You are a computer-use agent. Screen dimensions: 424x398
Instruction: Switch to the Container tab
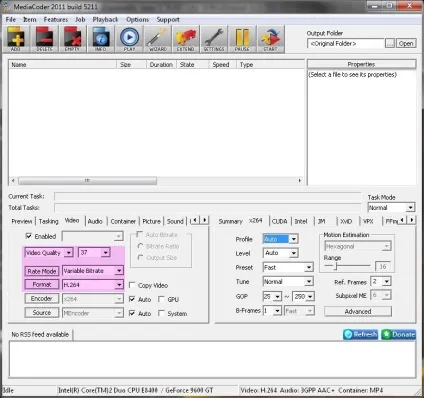[x=123, y=221]
